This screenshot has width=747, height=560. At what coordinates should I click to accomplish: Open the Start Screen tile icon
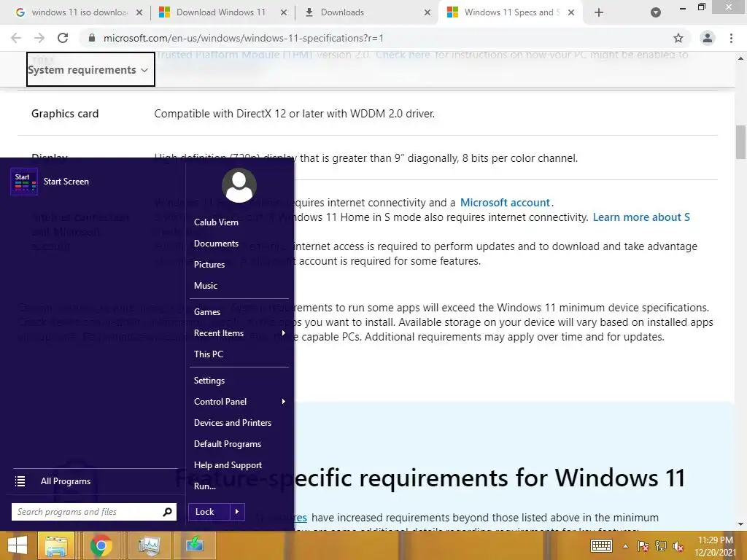(x=24, y=182)
